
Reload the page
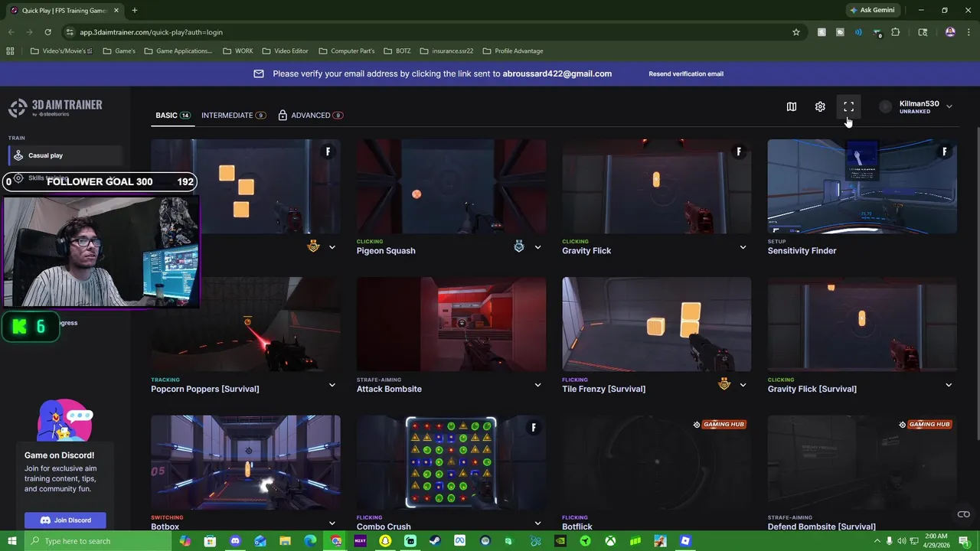(x=47, y=32)
